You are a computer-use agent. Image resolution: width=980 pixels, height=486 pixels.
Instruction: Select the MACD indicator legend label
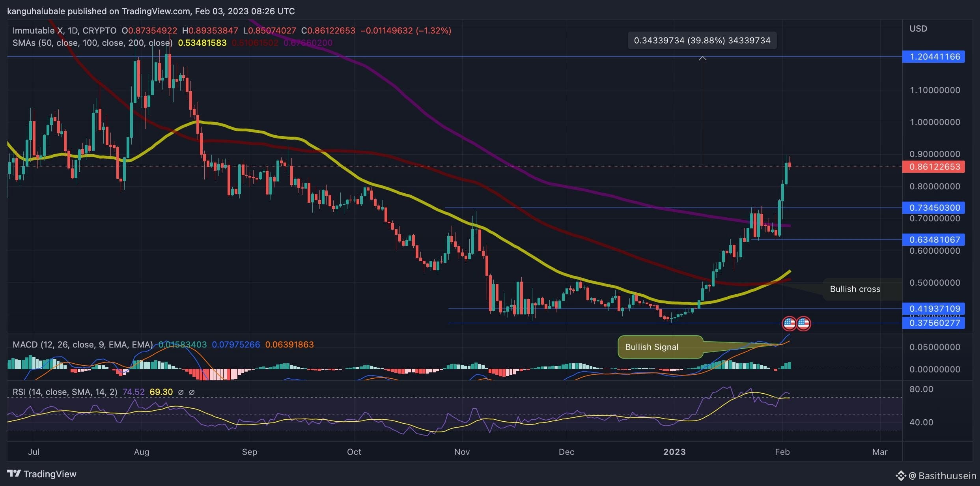tap(83, 344)
